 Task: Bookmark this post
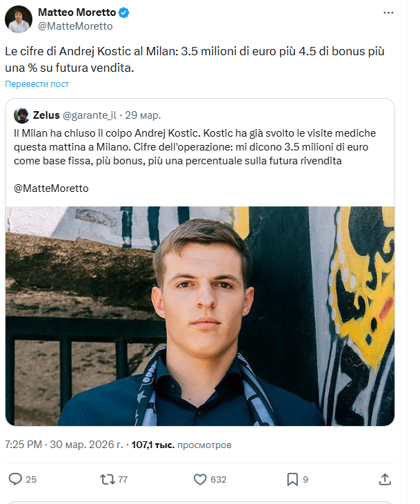click(x=292, y=479)
